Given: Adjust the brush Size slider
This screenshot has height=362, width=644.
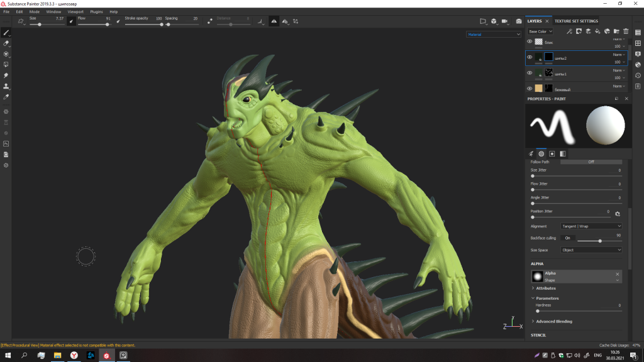Looking at the screenshot, I should pyautogui.click(x=47, y=25).
